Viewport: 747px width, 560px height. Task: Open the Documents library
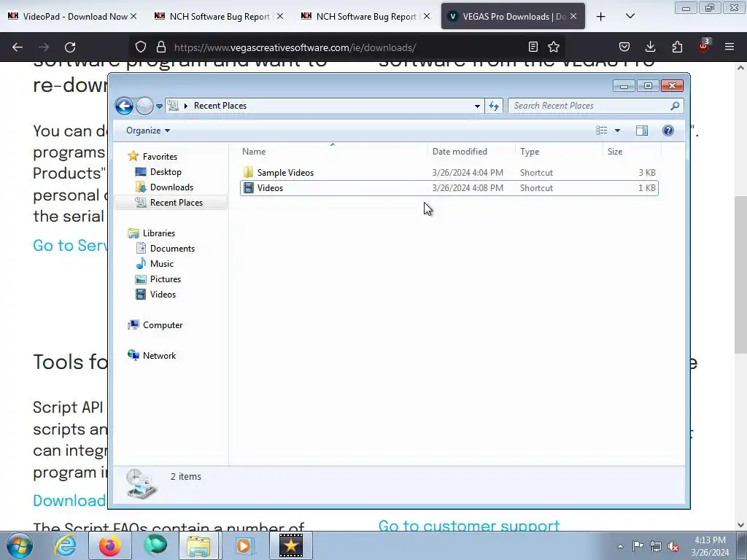point(172,249)
